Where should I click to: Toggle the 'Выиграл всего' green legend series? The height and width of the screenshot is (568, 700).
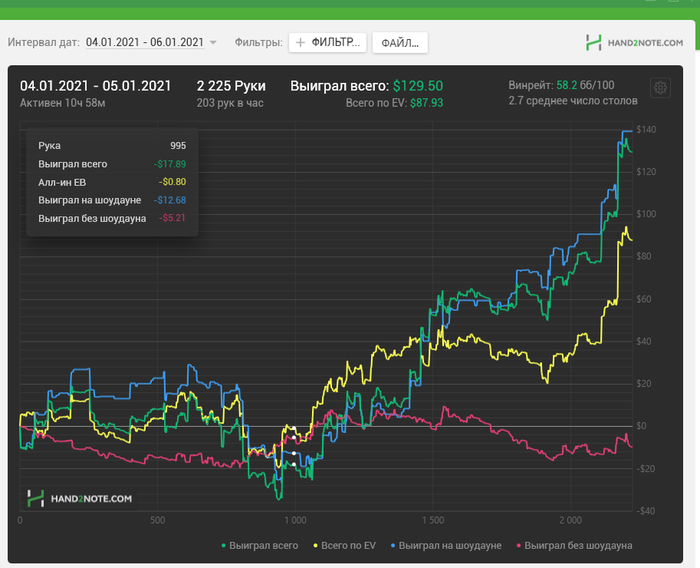tap(260, 545)
